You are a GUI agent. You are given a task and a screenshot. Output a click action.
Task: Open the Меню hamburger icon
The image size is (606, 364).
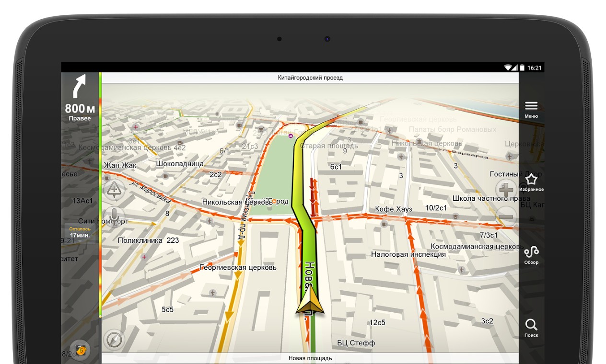pyautogui.click(x=531, y=106)
